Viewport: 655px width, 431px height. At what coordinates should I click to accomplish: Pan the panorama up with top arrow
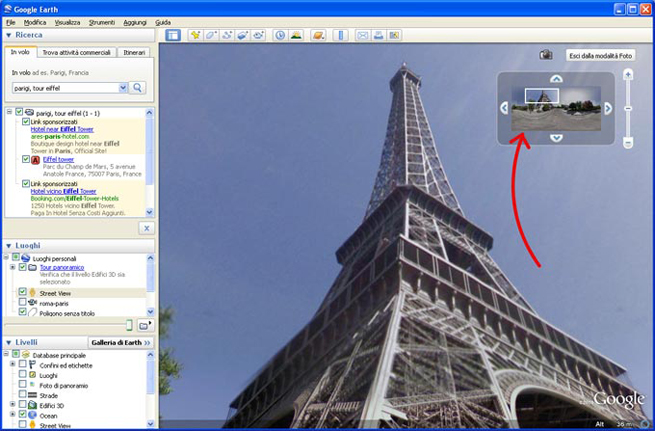point(556,79)
